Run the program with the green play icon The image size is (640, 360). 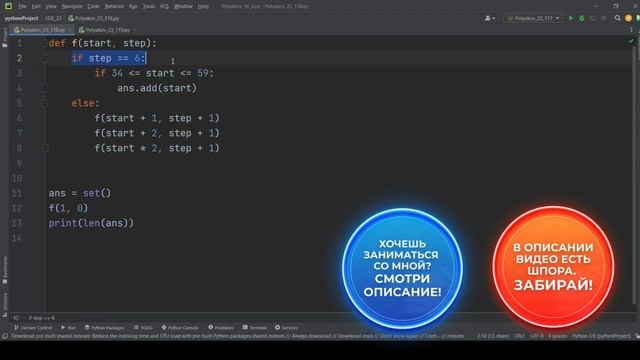[571, 18]
